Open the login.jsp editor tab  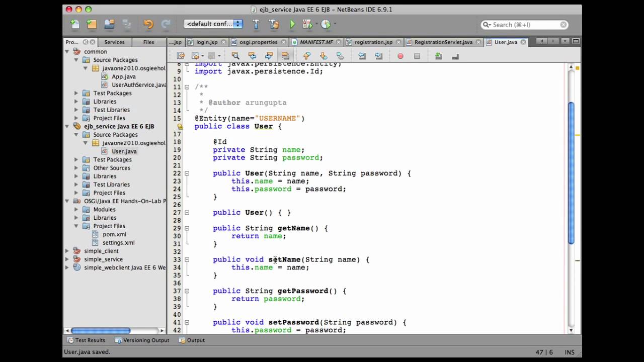coord(207,42)
